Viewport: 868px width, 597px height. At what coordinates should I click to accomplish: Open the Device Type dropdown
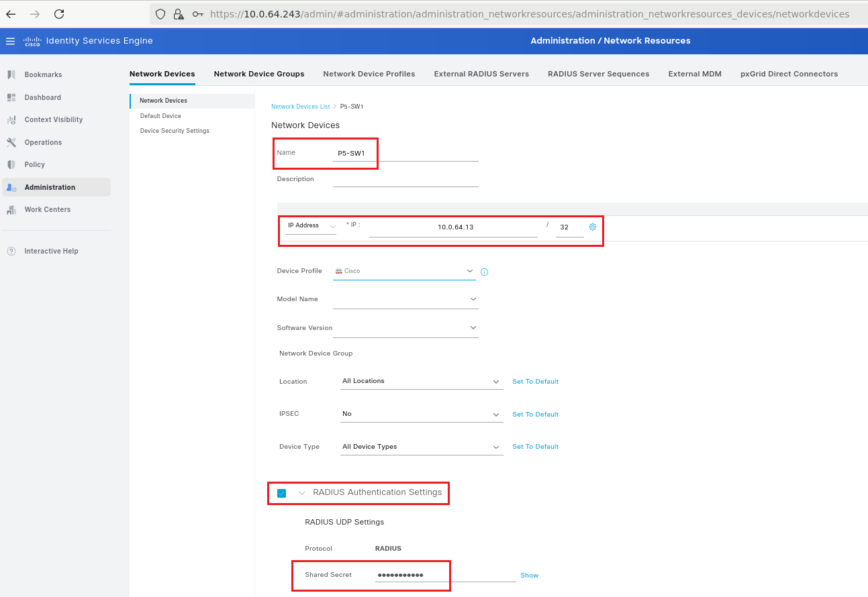pos(422,447)
